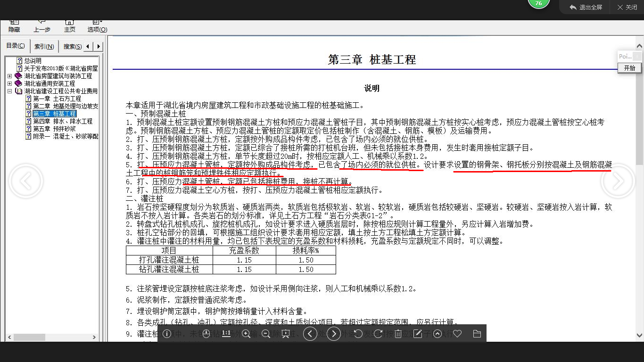The width and height of the screenshot is (644, 362).
Task: Click the circled up-arrow icon in the toolbar
Action: pyautogui.click(x=438, y=334)
